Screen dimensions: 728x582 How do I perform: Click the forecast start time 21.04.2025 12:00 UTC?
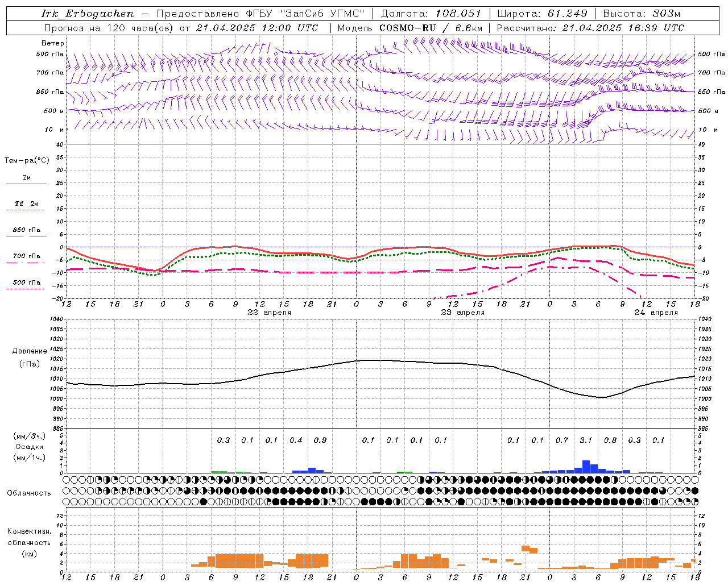[x=257, y=28]
